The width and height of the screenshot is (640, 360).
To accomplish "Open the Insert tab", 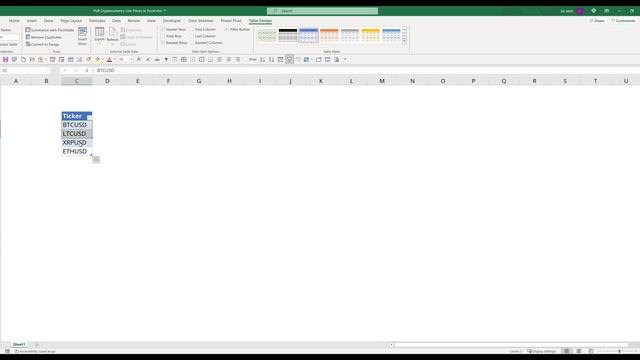I will click(32, 20).
